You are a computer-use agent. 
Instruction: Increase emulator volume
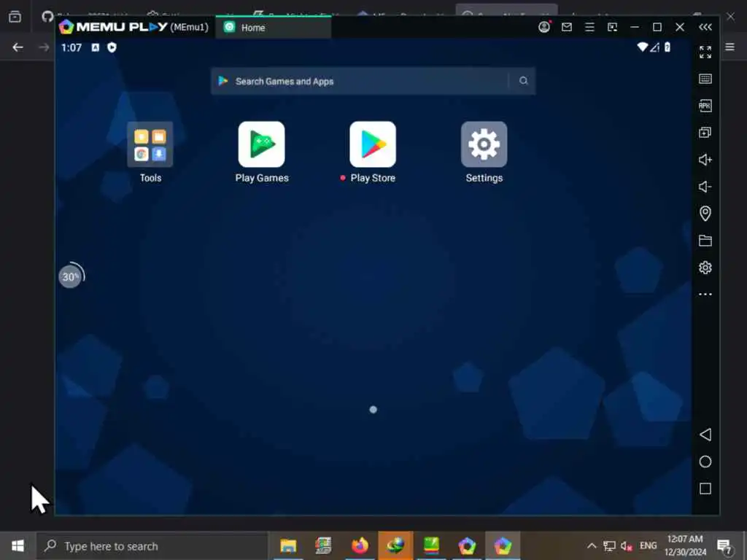[x=705, y=160]
